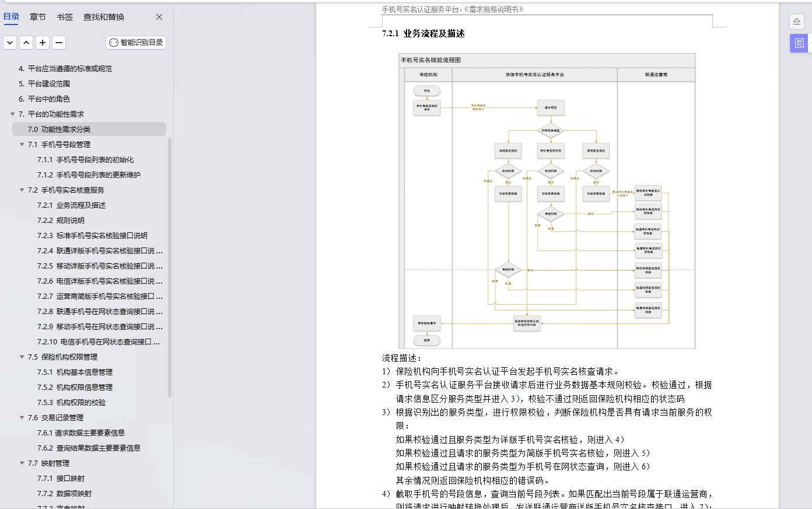The image size is (812, 509).
Task: Click the heading 7.2.1 业务流程及描述 in document
Action: click(423, 33)
